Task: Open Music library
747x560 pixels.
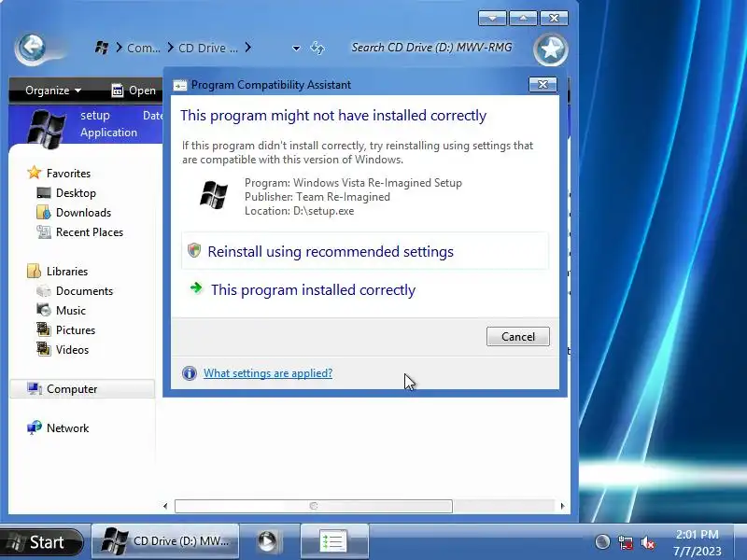Action: pos(71,311)
